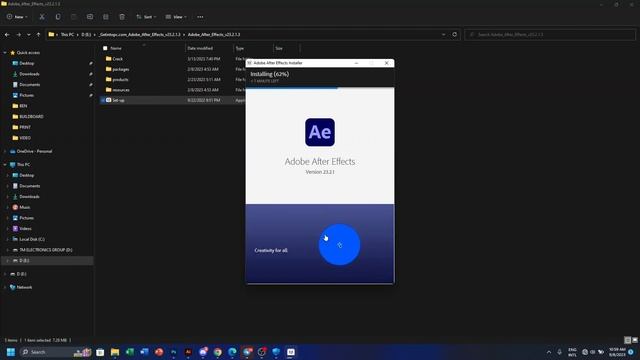
Task: Collapse the Quick access tree node
Action: pos(5,53)
